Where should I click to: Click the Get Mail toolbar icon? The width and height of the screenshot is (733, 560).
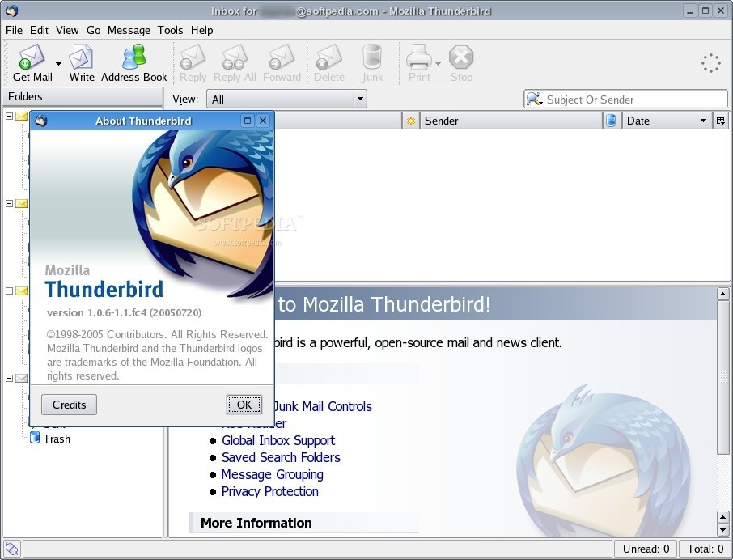(32, 57)
